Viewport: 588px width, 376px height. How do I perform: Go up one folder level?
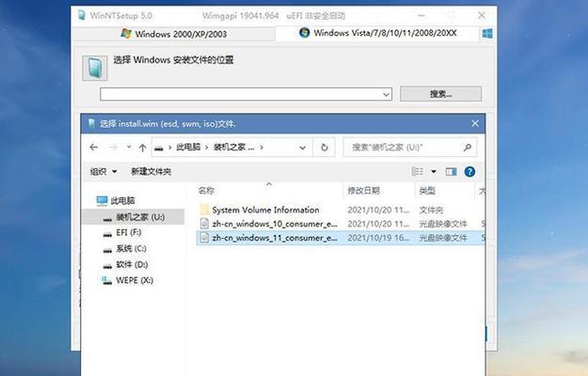pyautogui.click(x=142, y=148)
